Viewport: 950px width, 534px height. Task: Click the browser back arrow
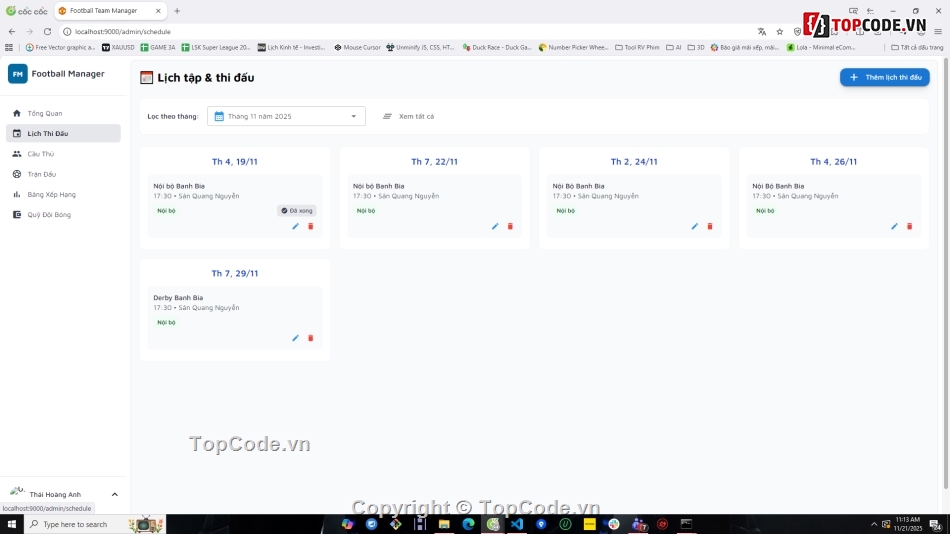click(12, 32)
